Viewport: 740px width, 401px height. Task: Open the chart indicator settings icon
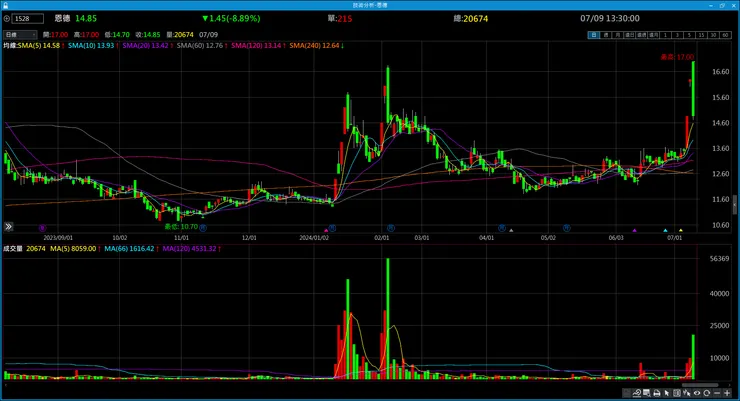637,393
